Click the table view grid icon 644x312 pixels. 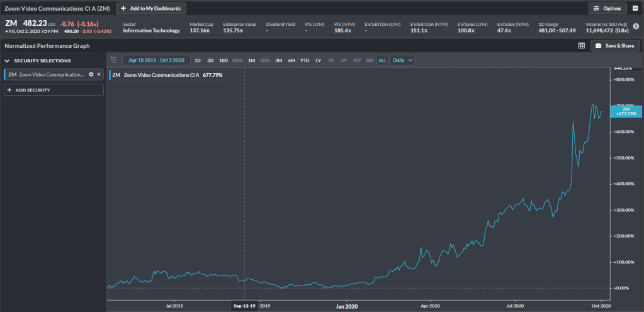(581, 45)
